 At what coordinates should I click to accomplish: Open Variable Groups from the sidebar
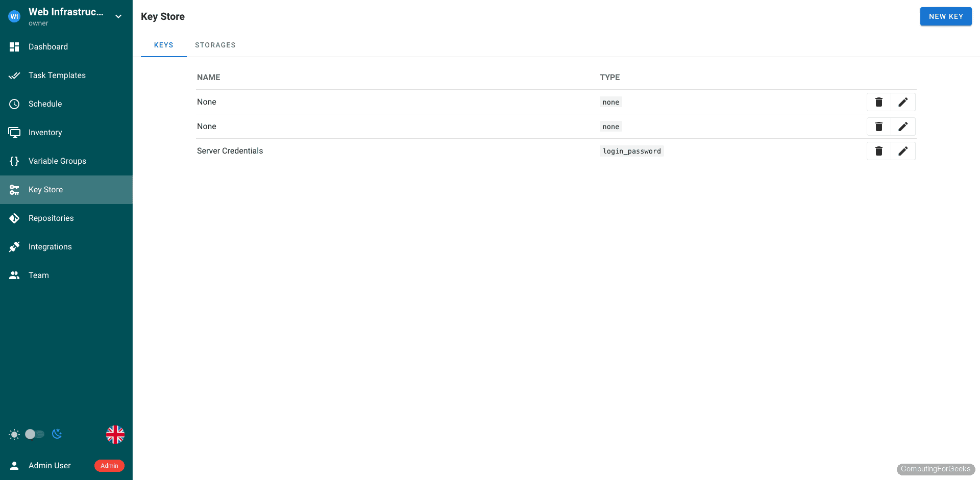pos(57,161)
